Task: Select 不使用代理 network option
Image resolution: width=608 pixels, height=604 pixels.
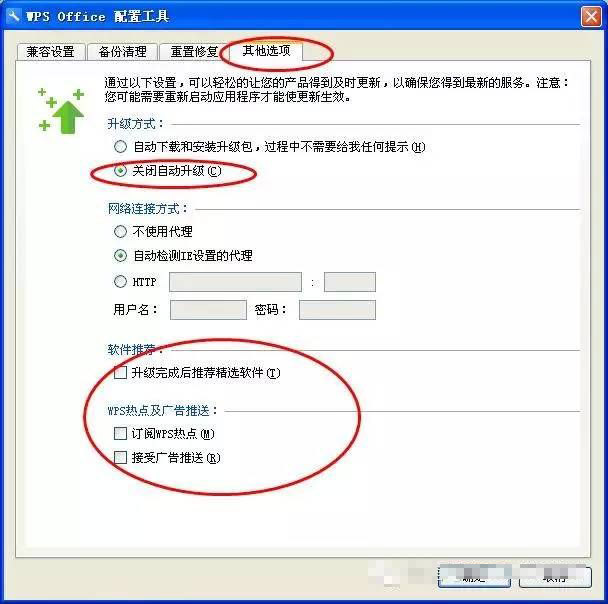Action: (x=120, y=231)
